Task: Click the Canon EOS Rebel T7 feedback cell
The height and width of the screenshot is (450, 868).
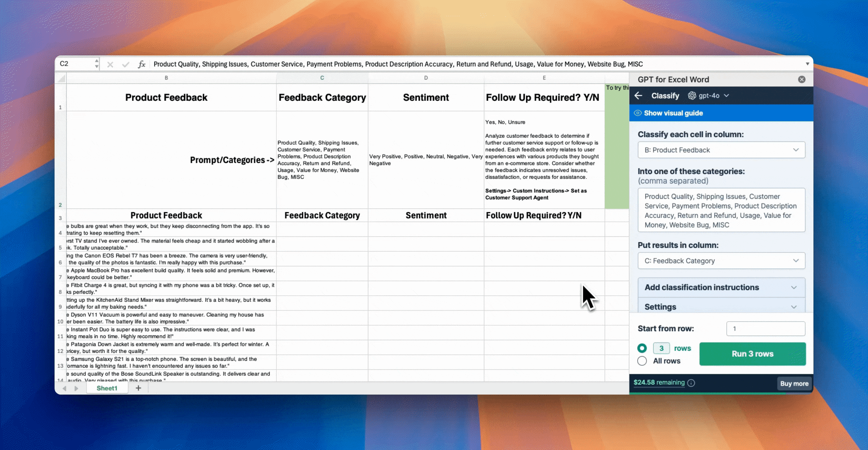Action: coord(171,259)
